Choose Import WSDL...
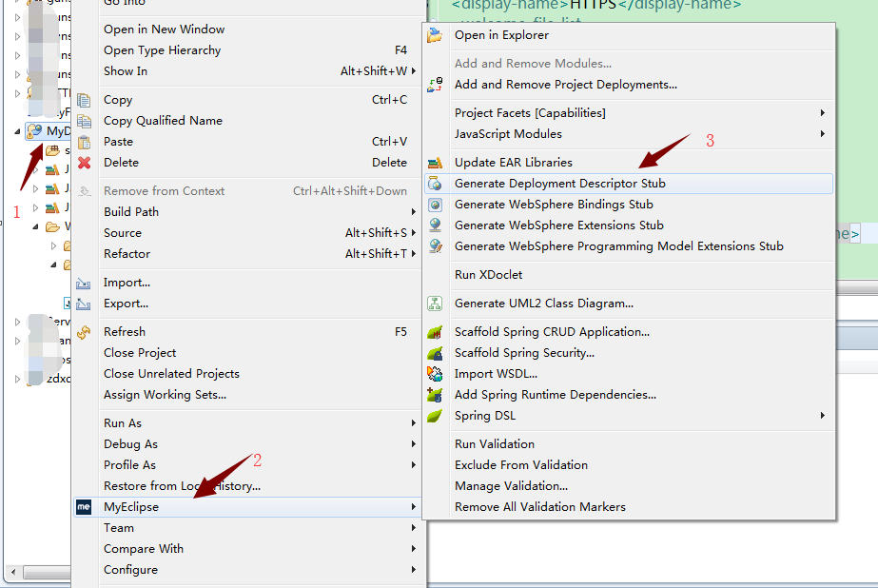This screenshot has height=588, width=878. [496, 374]
